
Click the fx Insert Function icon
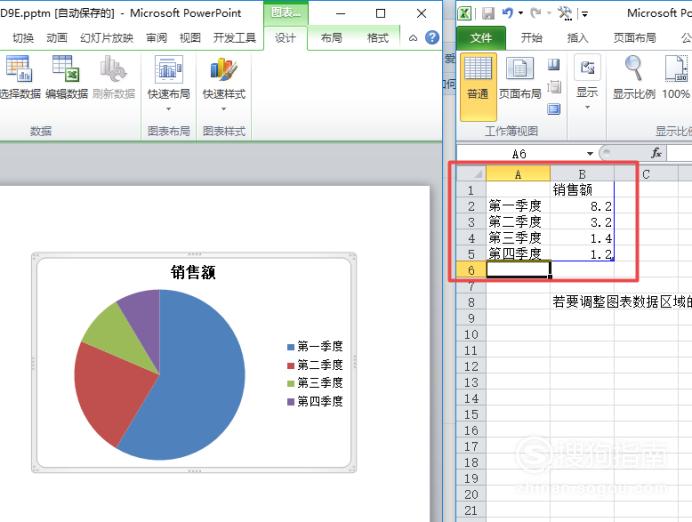[656, 153]
